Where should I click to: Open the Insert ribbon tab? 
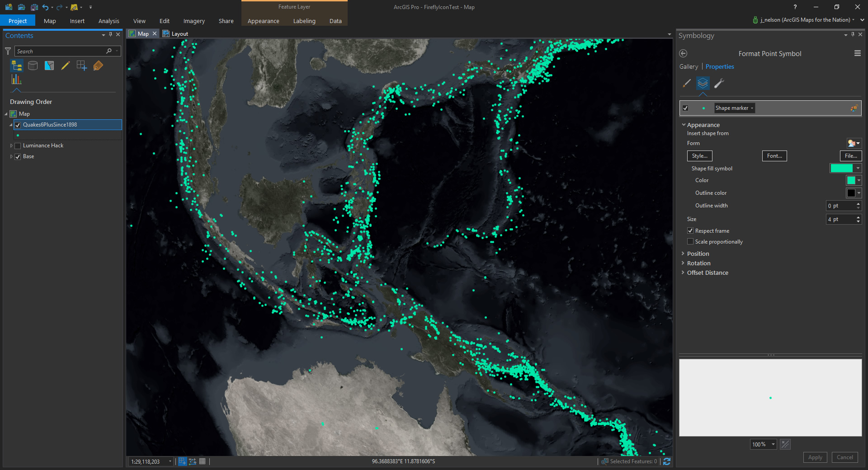[77, 21]
